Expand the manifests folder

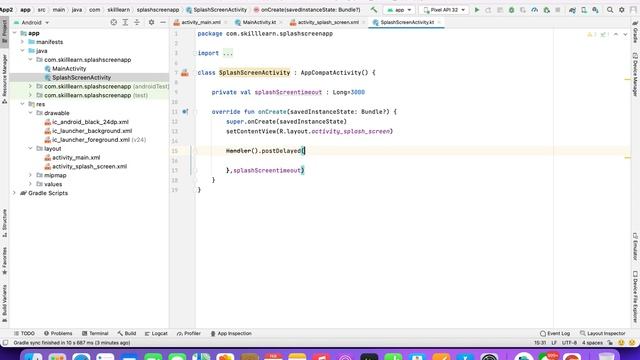(x=22, y=42)
